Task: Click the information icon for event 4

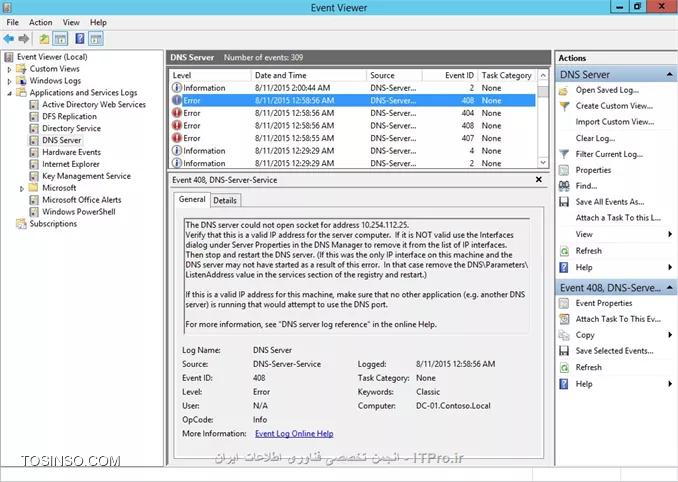Action: (176, 151)
